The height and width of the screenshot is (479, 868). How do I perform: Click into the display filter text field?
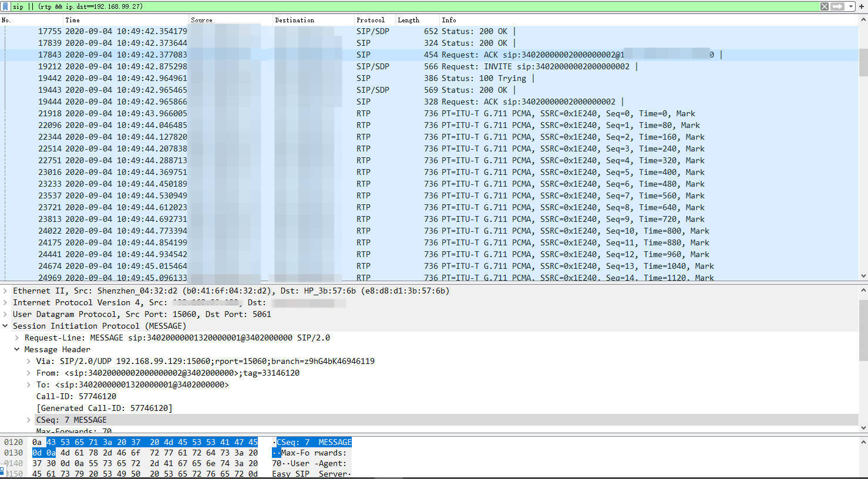[x=414, y=6]
